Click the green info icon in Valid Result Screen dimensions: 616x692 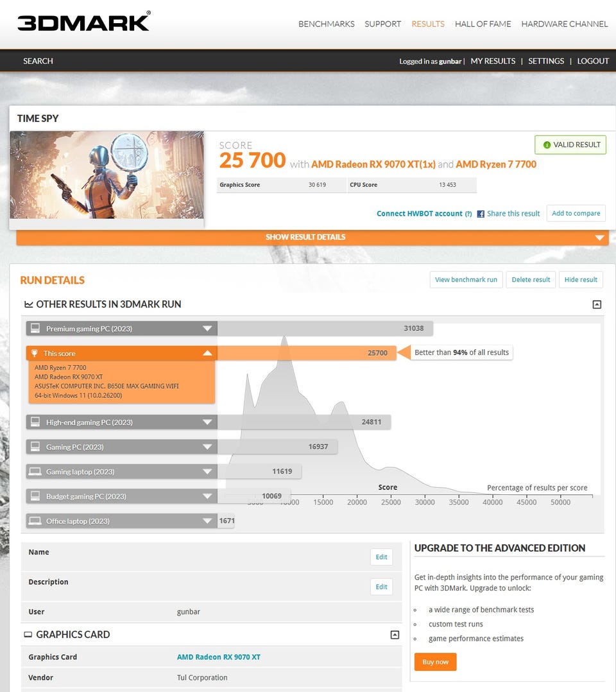pyautogui.click(x=547, y=145)
